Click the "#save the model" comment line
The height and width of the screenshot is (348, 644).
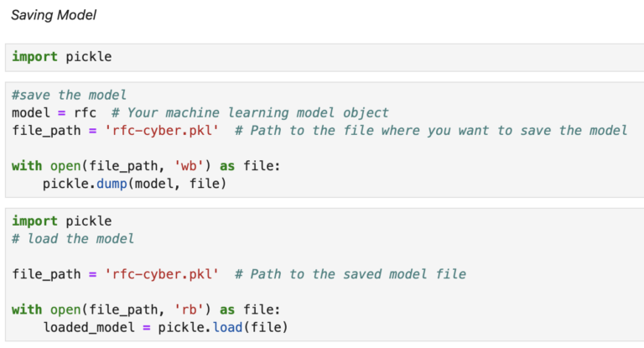[69, 96]
